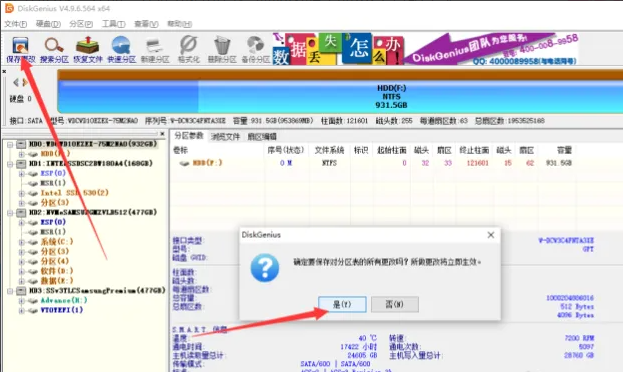Select ESP(0) under HD1 INTEL disk
Viewport: 623px width, 372px height.
(53, 173)
